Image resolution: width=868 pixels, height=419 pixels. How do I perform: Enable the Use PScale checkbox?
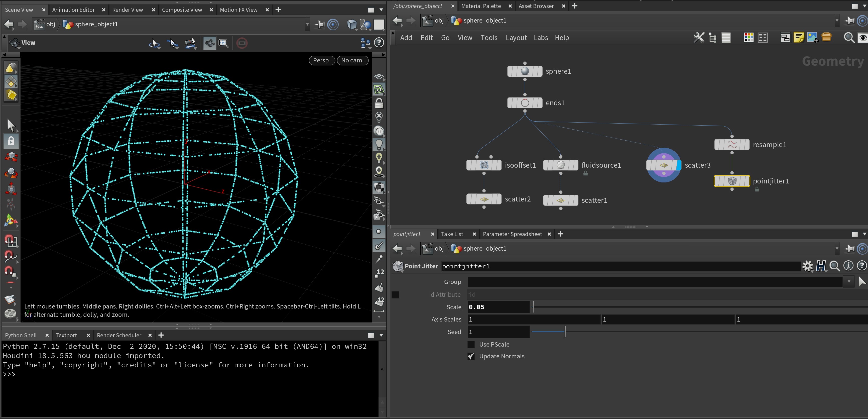471,345
